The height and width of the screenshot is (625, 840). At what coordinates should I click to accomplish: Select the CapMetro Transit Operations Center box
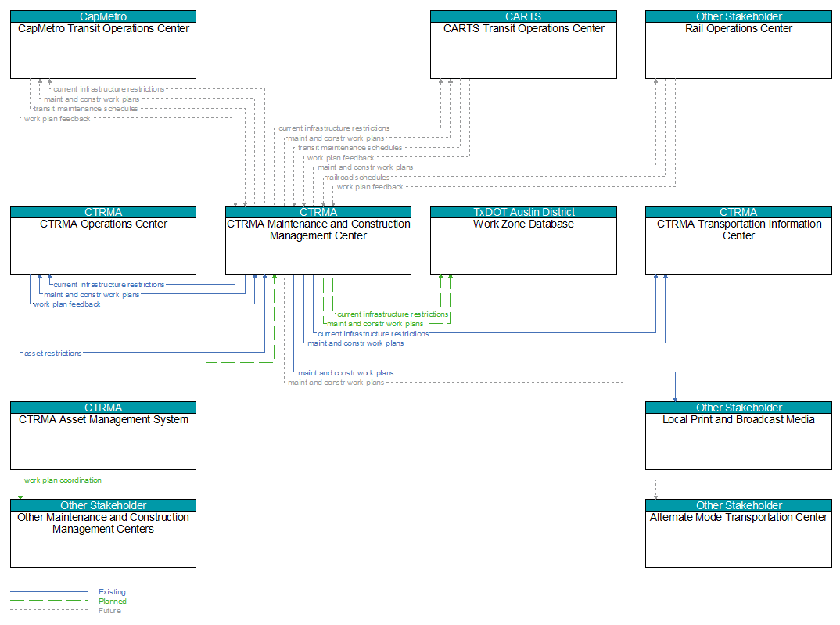click(x=103, y=45)
